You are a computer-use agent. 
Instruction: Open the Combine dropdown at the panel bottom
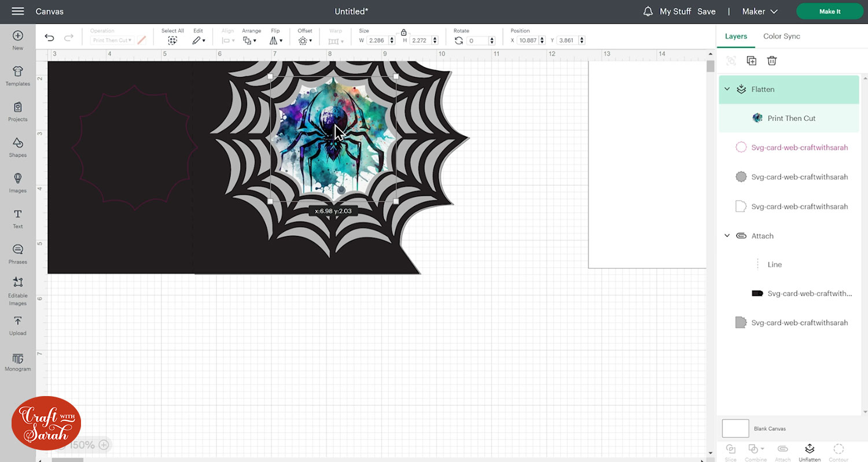[x=756, y=452]
